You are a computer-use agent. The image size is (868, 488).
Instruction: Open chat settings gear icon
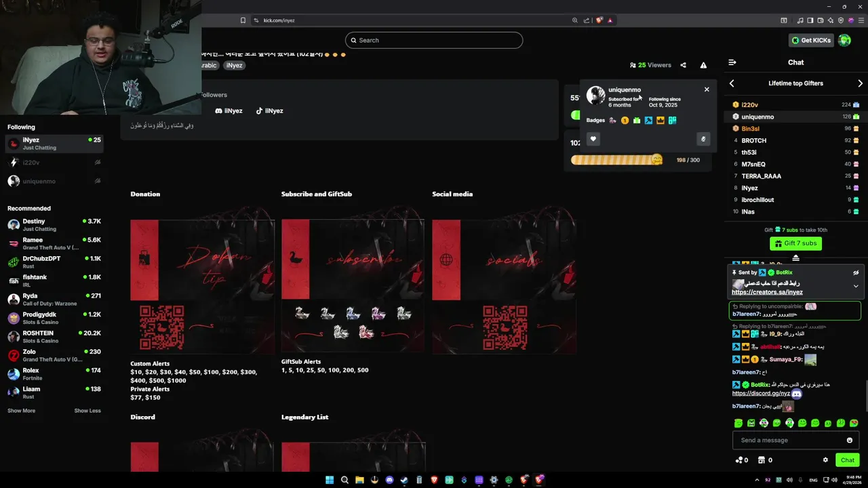coord(825,460)
